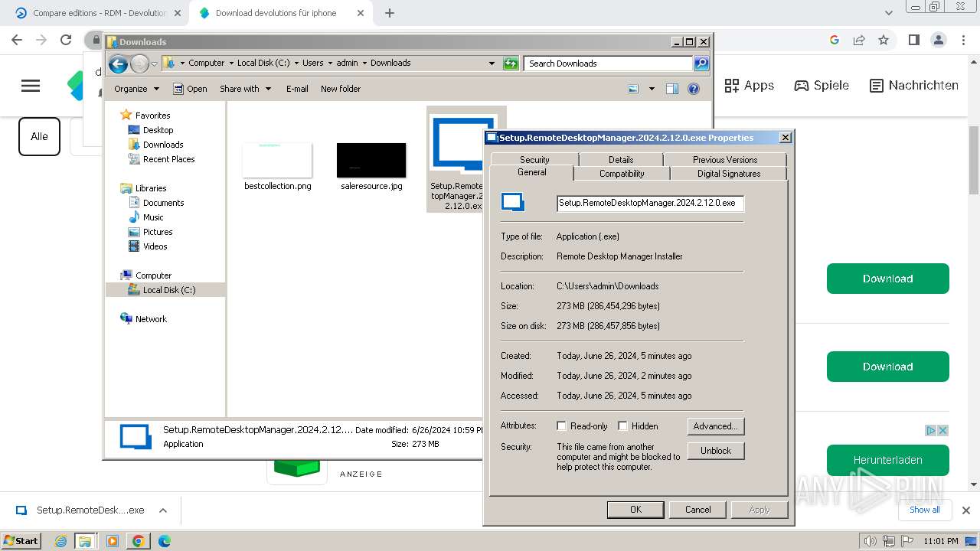Click the Search Downloads field
The image size is (980, 551).
tap(609, 64)
